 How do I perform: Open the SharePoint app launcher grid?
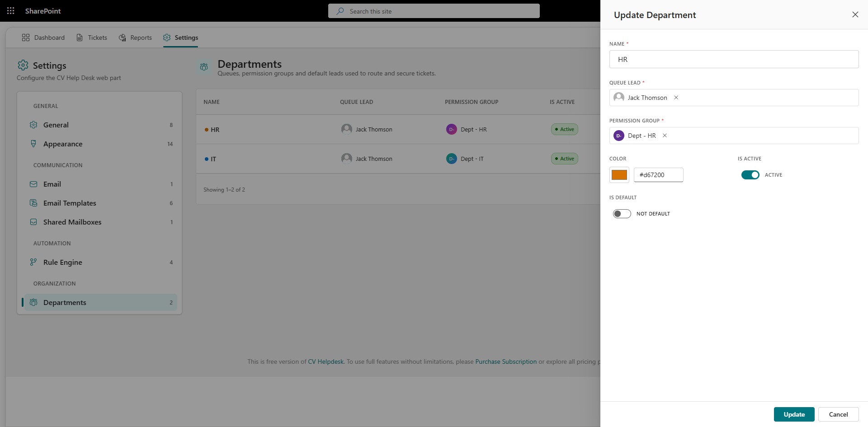point(11,11)
